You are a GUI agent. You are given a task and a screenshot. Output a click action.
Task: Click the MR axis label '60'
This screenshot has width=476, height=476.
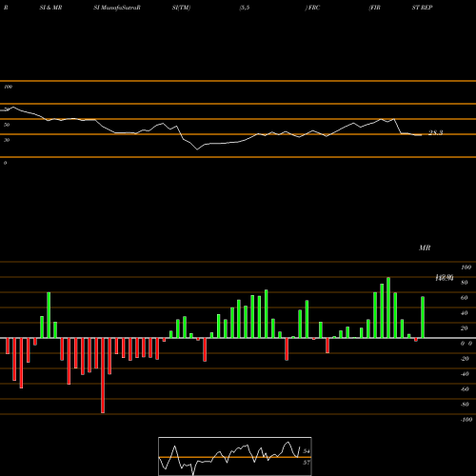tap(465, 298)
